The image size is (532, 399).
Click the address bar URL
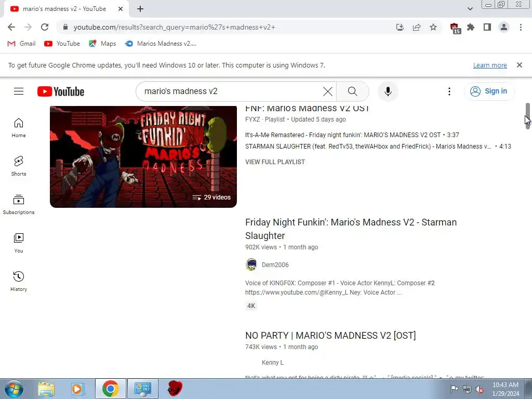(x=174, y=27)
